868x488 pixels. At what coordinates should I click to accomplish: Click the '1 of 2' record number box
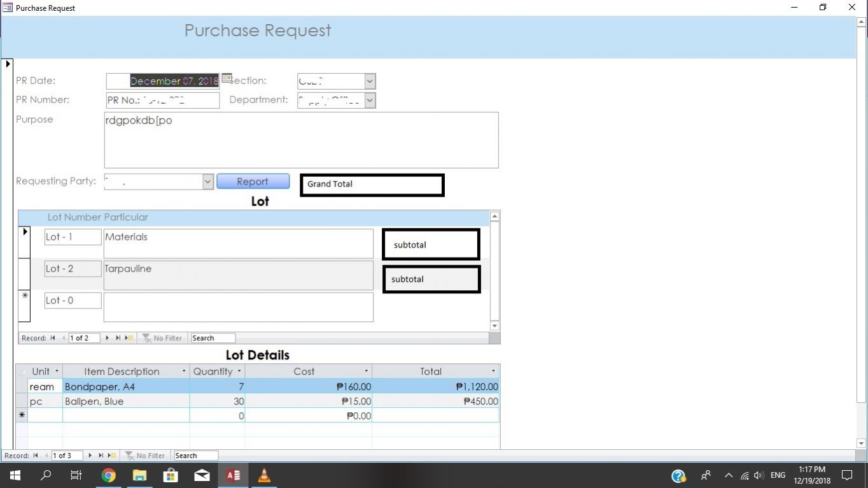tap(84, 338)
